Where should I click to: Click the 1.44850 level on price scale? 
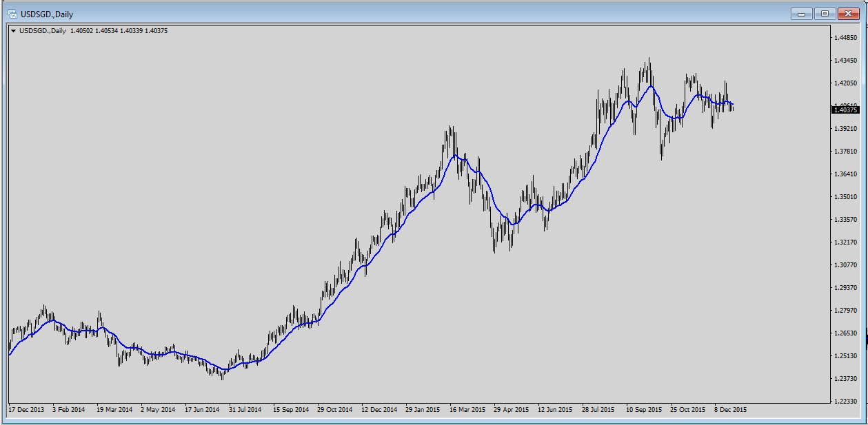pos(845,37)
